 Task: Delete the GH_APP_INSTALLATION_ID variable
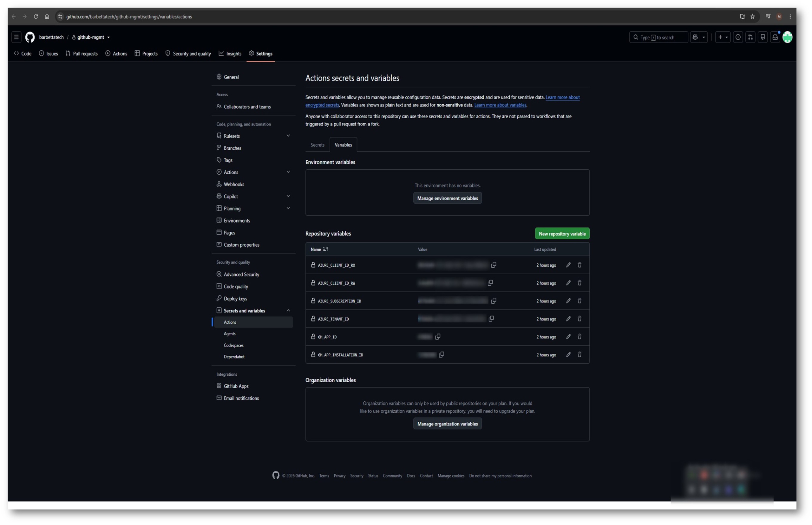coord(579,354)
